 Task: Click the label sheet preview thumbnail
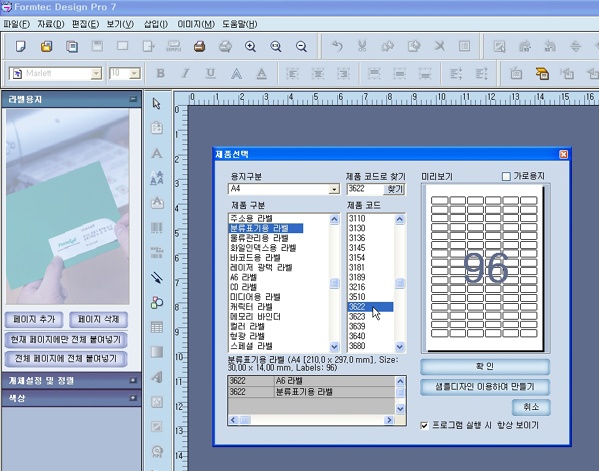coord(484,268)
